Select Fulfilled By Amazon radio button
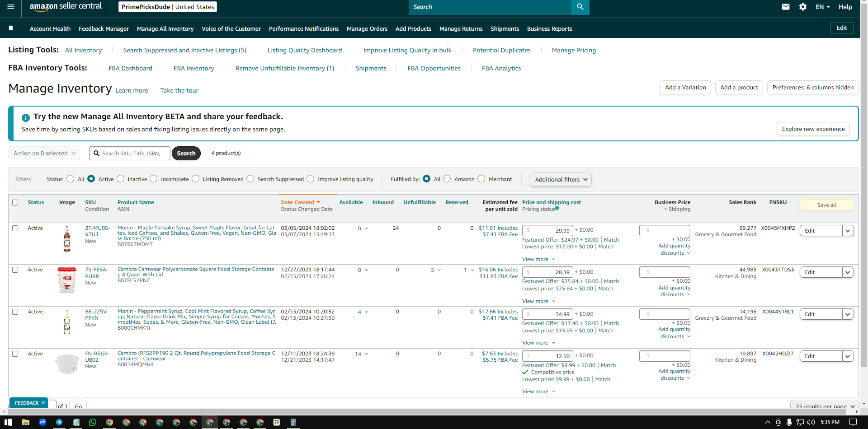 pyautogui.click(x=447, y=179)
